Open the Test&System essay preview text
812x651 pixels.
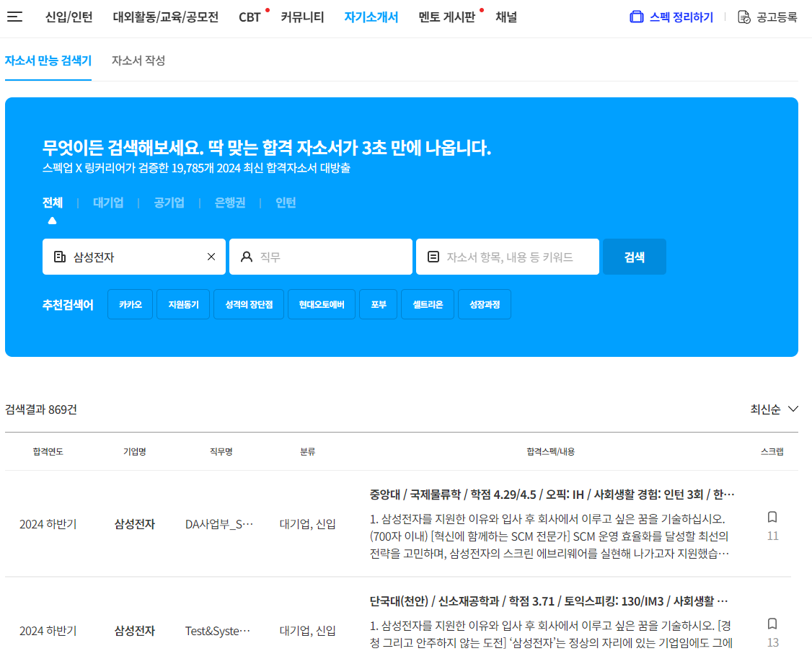[550, 634]
